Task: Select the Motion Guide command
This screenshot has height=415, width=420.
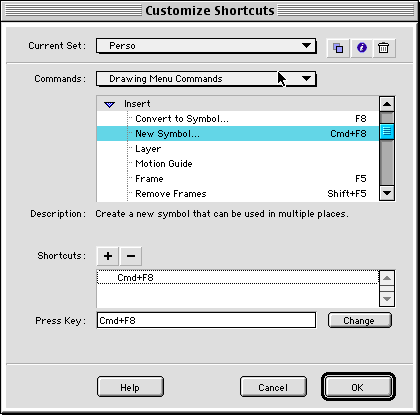Action: pyautogui.click(x=238, y=164)
